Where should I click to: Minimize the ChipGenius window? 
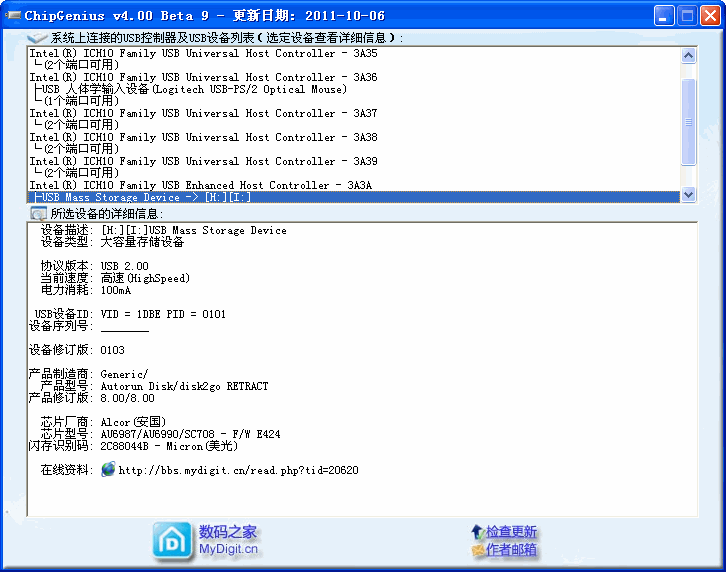[x=664, y=16]
